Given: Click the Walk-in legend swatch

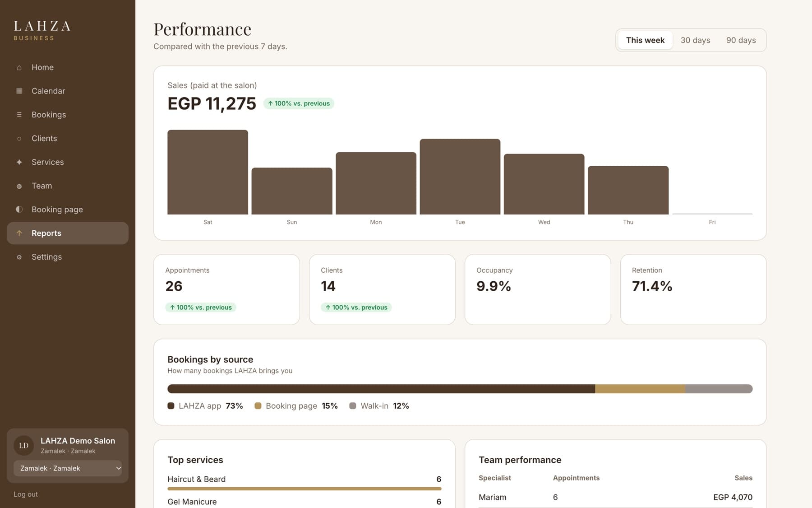Looking at the screenshot, I should pos(353,406).
